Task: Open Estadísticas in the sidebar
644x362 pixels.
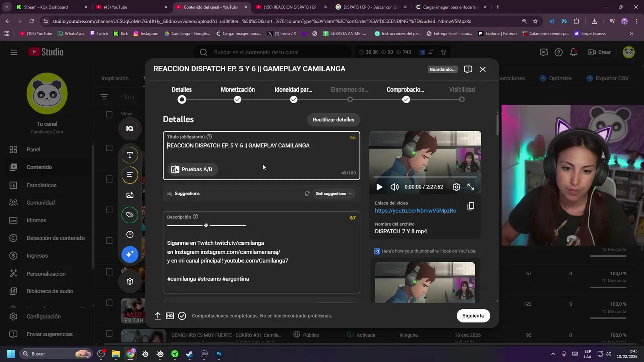Action: (x=41, y=185)
